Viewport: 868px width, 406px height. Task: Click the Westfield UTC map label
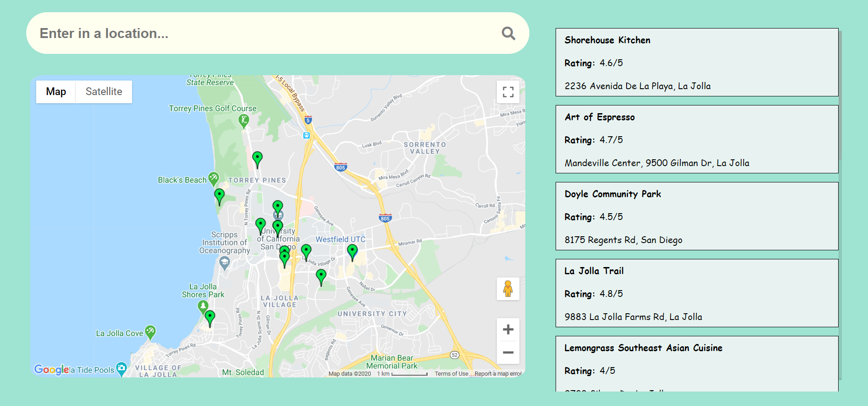click(340, 239)
